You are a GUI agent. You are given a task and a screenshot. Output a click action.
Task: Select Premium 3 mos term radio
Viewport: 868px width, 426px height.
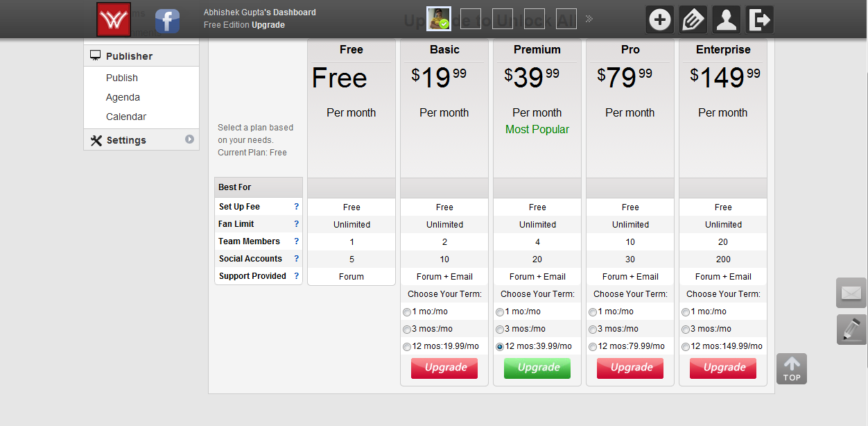[x=500, y=330]
